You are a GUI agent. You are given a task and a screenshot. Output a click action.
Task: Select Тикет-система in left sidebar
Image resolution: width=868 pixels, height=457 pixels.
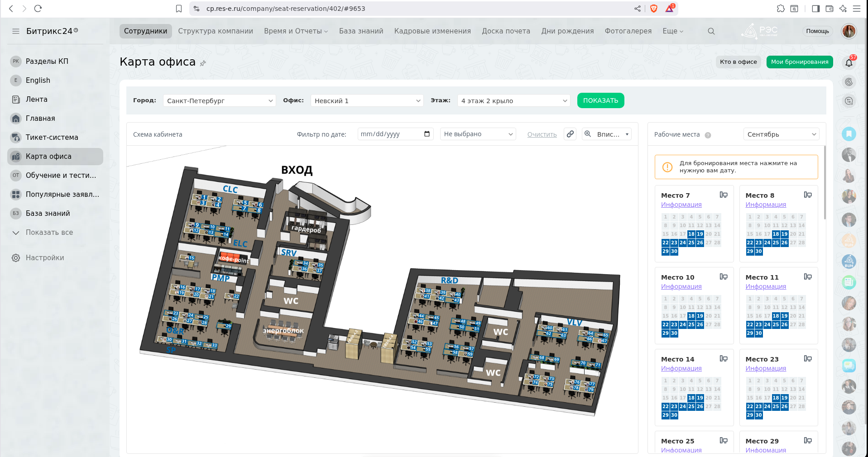click(52, 138)
